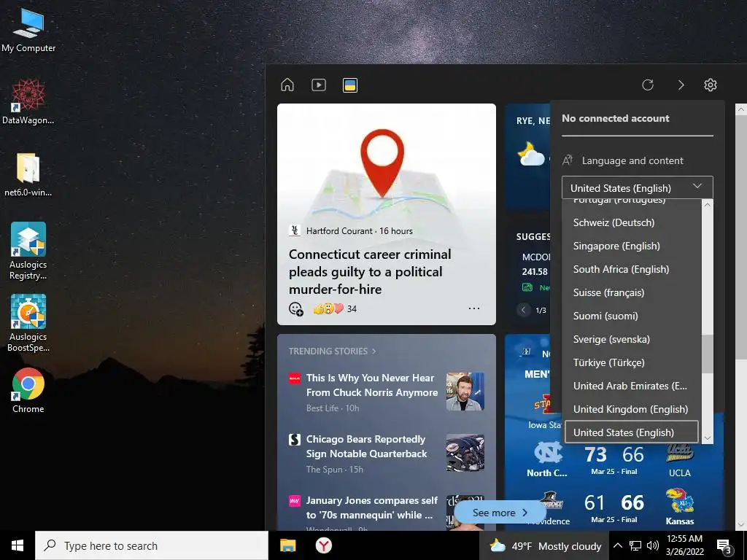Open Yandex browser from taskbar

(x=324, y=545)
